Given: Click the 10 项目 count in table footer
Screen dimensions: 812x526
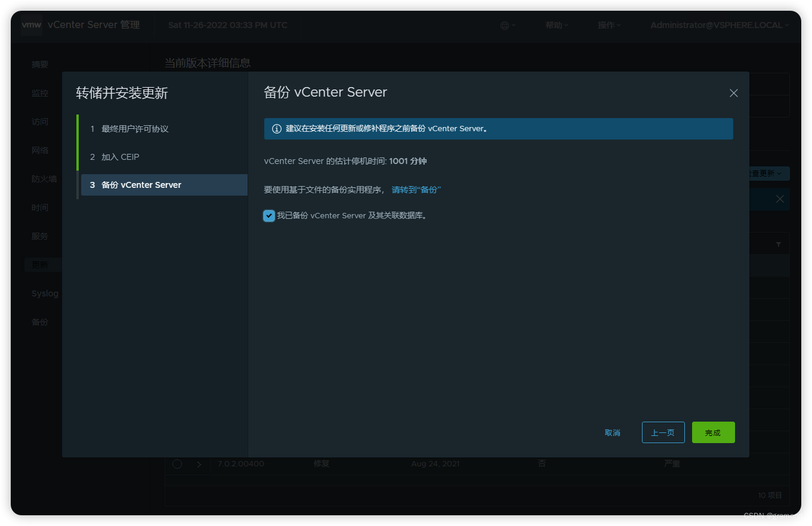Looking at the screenshot, I should click(770, 496).
